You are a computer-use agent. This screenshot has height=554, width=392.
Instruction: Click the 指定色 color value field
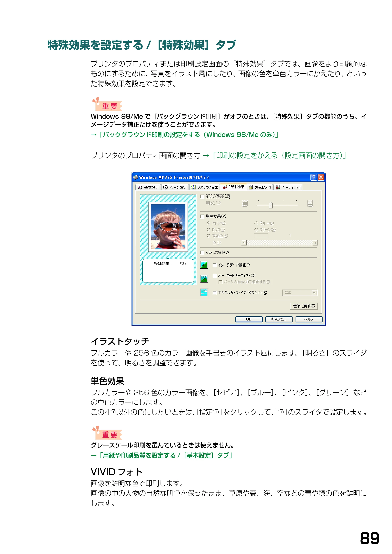pyautogui.click(x=261, y=236)
